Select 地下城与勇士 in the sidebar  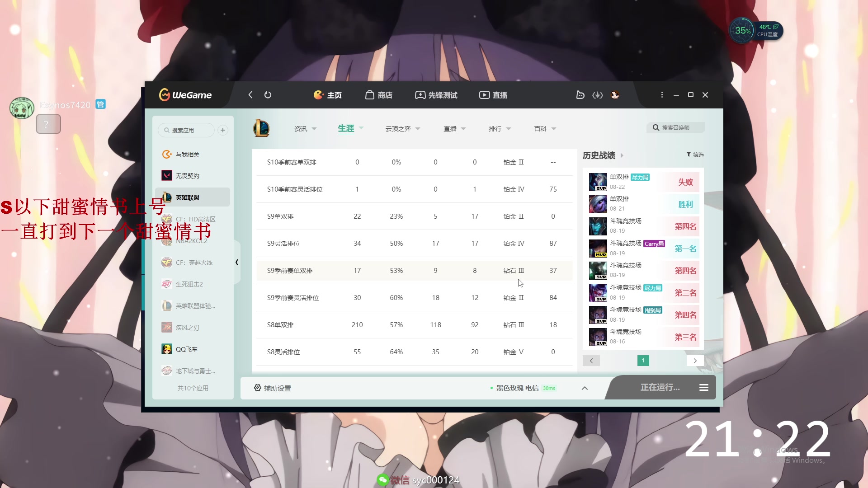click(x=193, y=371)
